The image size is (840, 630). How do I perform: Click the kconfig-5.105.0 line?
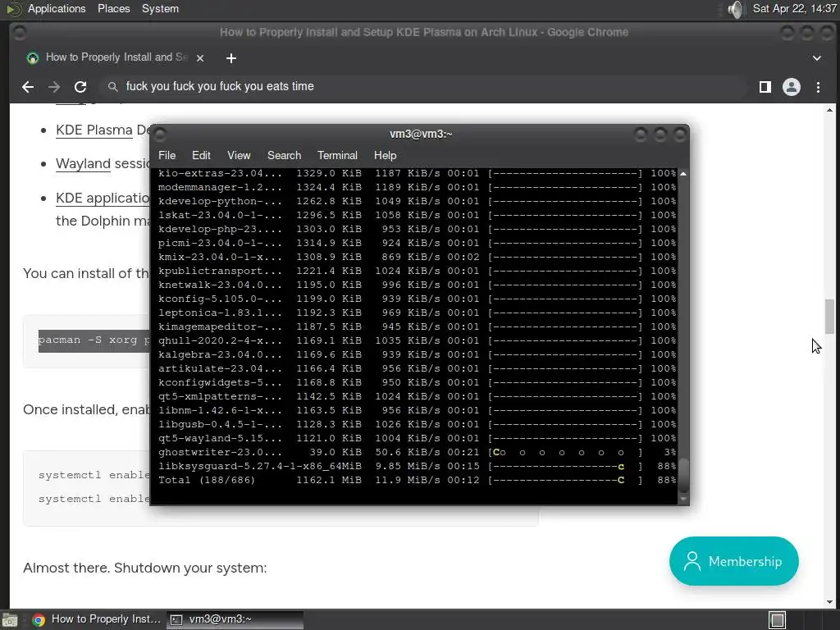click(x=417, y=299)
